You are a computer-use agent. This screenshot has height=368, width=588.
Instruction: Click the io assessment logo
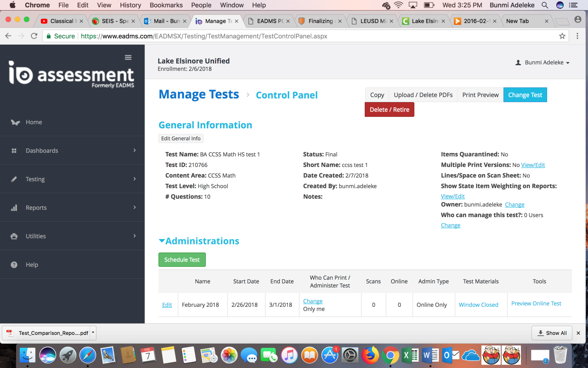point(72,74)
